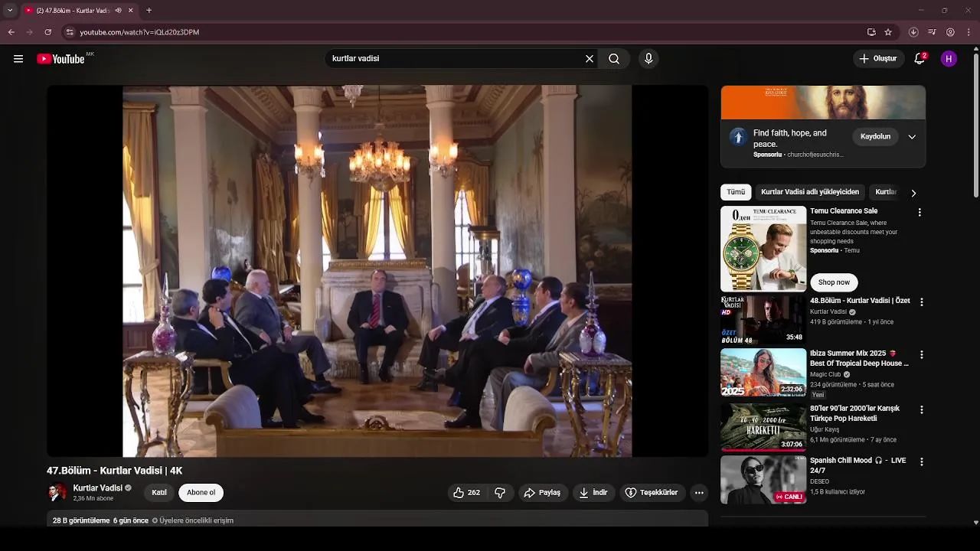Image resolution: width=980 pixels, height=551 pixels.
Task: Mute the tab via speaker icon
Action: click(118, 11)
